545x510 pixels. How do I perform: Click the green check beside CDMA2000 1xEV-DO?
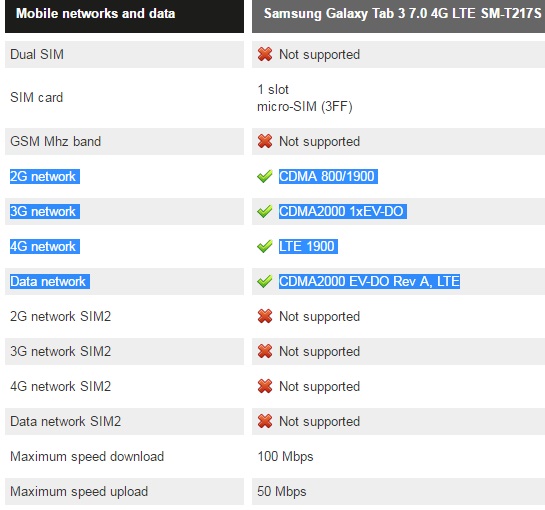(x=265, y=211)
